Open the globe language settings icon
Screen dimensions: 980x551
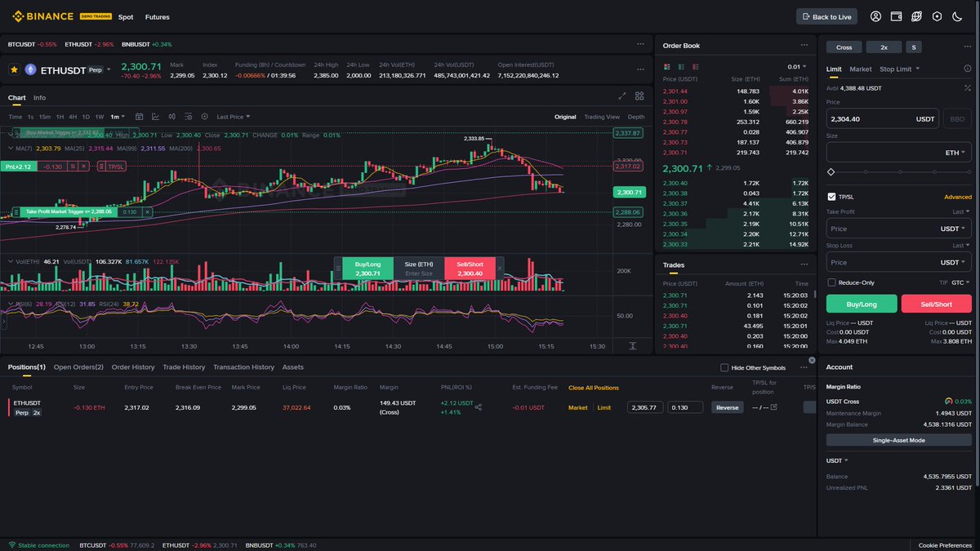point(917,16)
